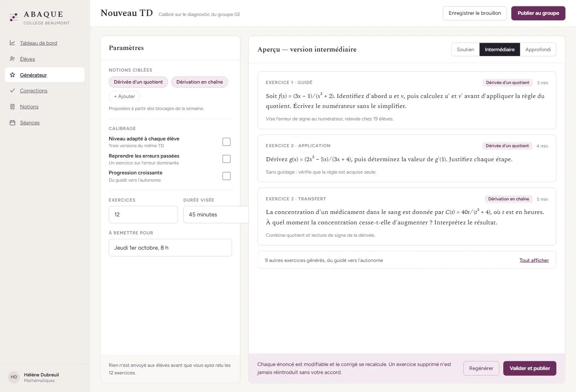Select Générateur in the sidebar

click(45, 75)
